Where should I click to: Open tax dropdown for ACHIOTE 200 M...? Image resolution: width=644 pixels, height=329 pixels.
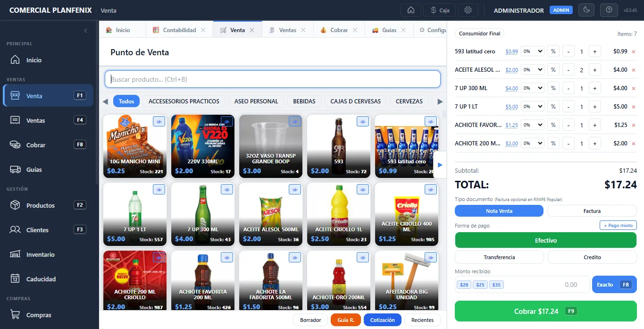[x=533, y=143]
